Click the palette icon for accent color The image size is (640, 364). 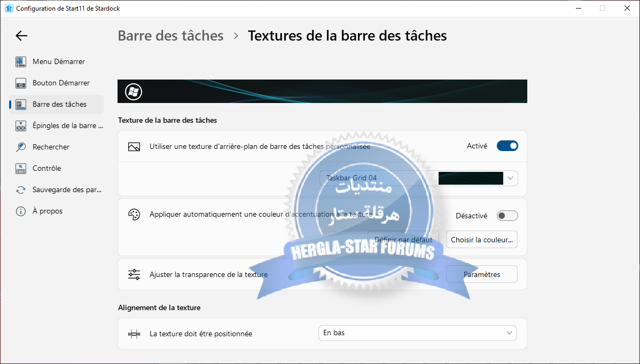click(x=134, y=215)
